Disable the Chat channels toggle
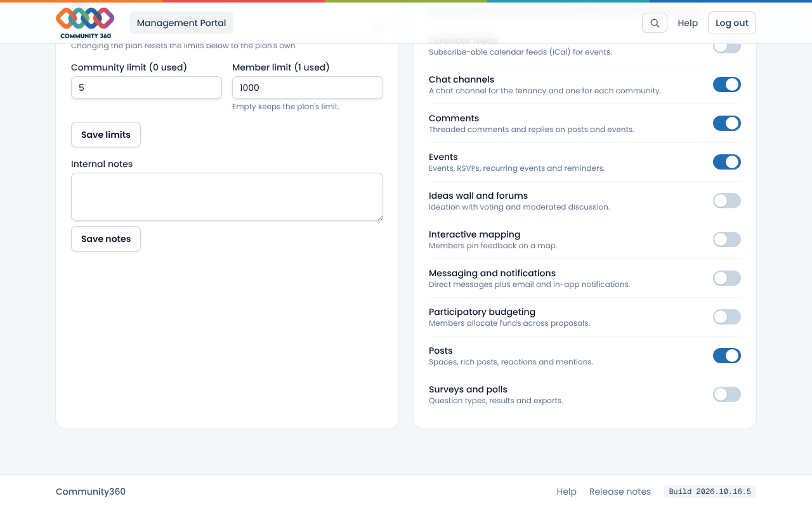 tap(727, 84)
